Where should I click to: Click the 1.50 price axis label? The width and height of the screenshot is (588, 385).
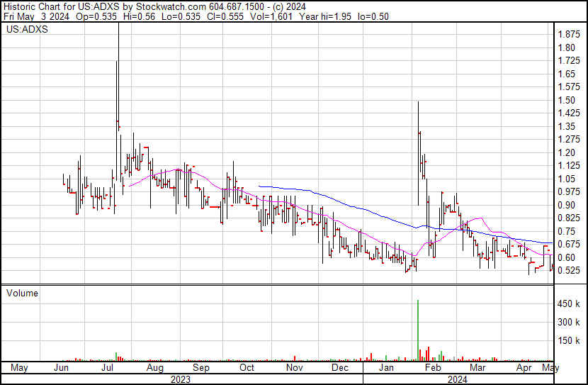[x=566, y=100]
